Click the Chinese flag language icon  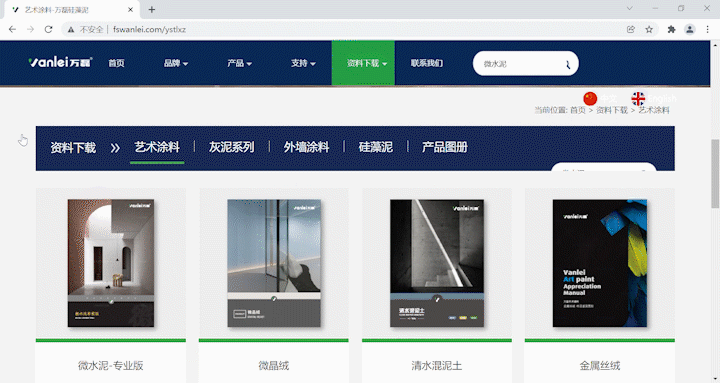pyautogui.click(x=590, y=98)
